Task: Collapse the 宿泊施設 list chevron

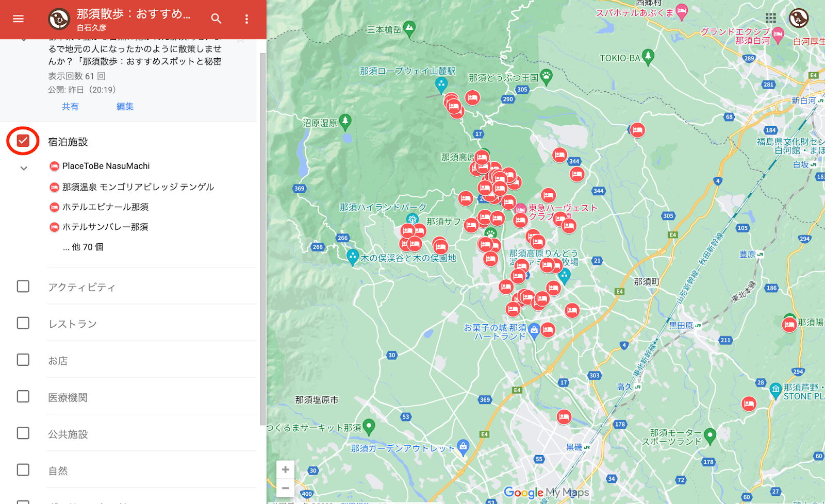Action: (x=24, y=168)
